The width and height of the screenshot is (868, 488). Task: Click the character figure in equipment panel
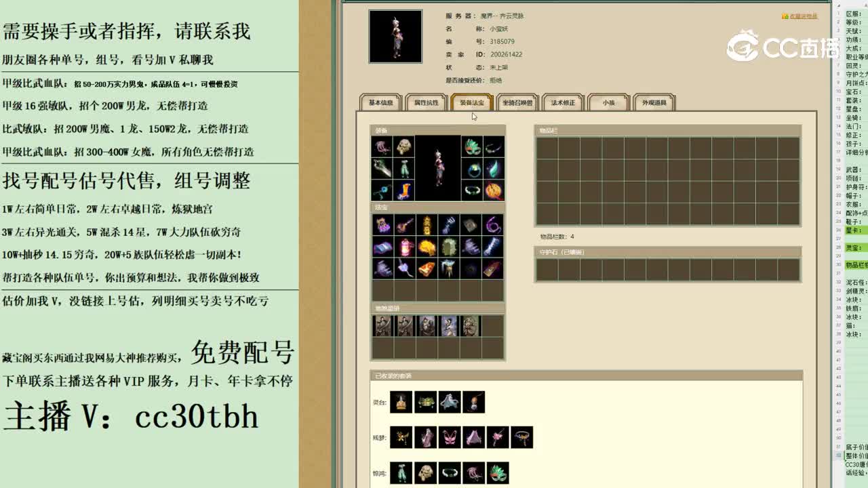pos(438,168)
